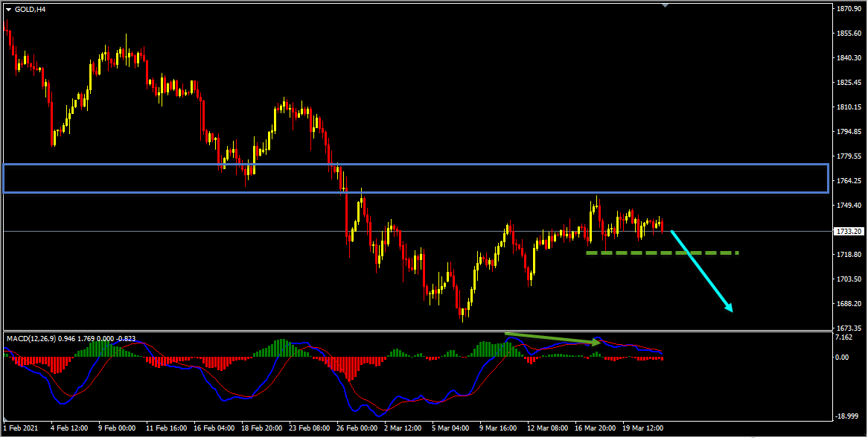Click the small triangle marker above 1 Feb 2021
The width and height of the screenshot is (868, 438).
(x=7, y=418)
